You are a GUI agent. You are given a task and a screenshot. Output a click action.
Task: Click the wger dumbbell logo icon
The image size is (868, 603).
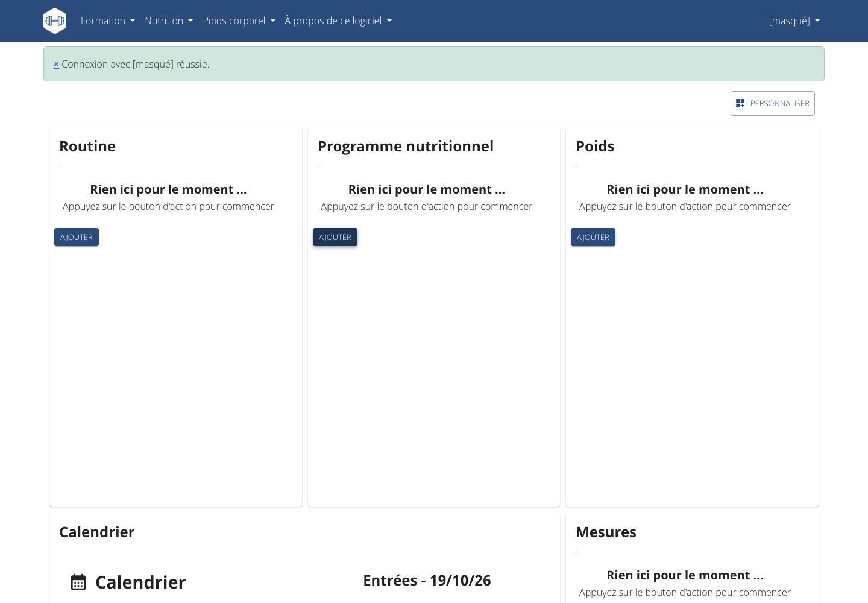tap(55, 21)
